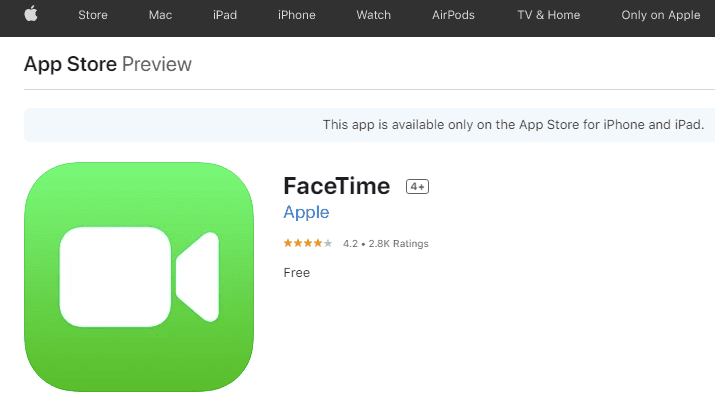Click the FaceTime app title
Viewport: 715px width, 405px height.
coord(337,186)
